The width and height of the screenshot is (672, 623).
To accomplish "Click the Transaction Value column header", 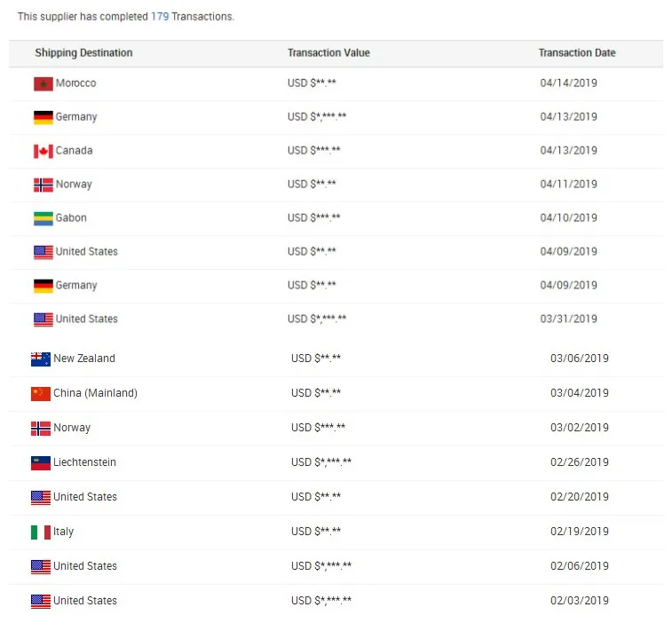I will click(328, 53).
